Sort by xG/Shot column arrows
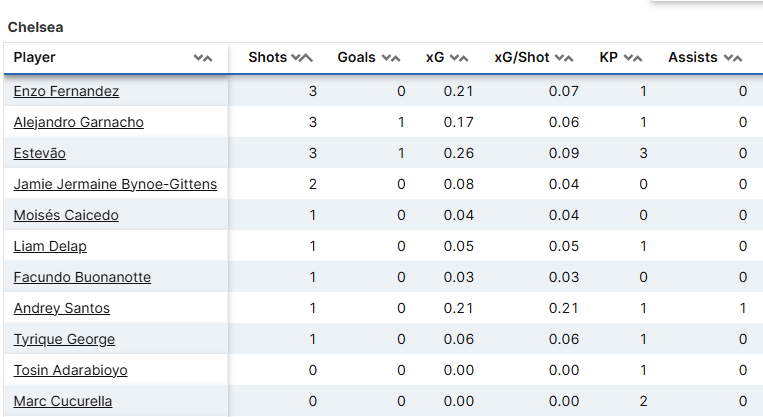Screen dimensions: 763x417 [565, 58]
